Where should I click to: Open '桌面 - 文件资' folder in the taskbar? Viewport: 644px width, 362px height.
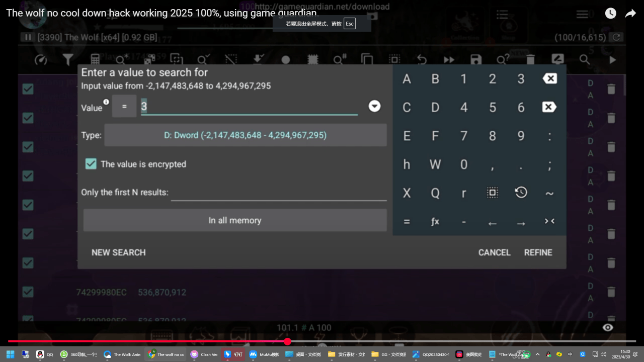click(303, 354)
